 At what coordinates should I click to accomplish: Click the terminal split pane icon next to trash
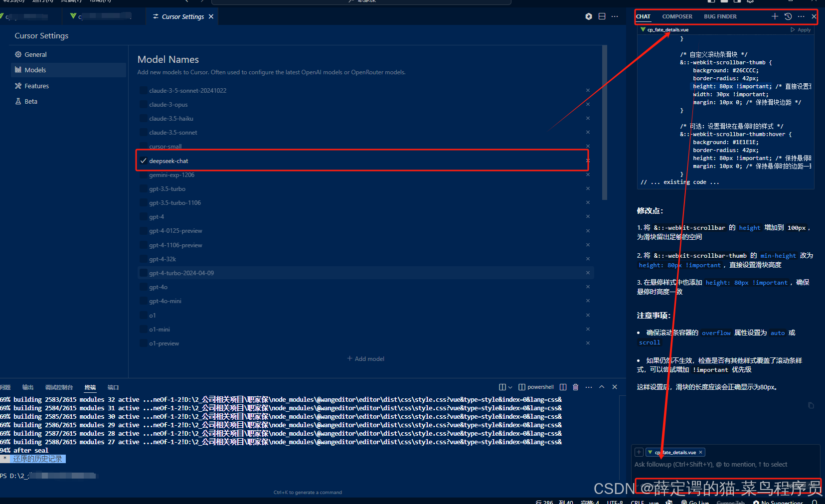563,387
